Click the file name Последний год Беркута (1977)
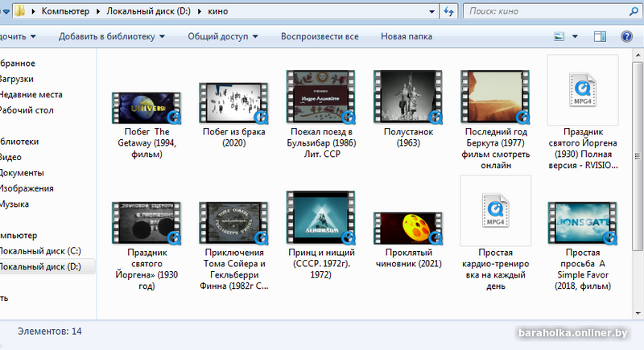The width and height of the screenshot is (644, 350). coord(496,148)
